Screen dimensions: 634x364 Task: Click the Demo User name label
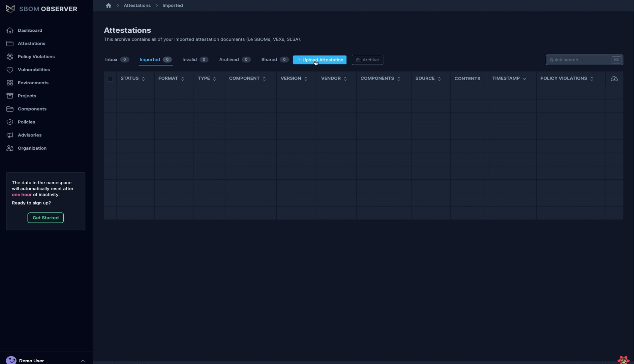click(x=31, y=361)
